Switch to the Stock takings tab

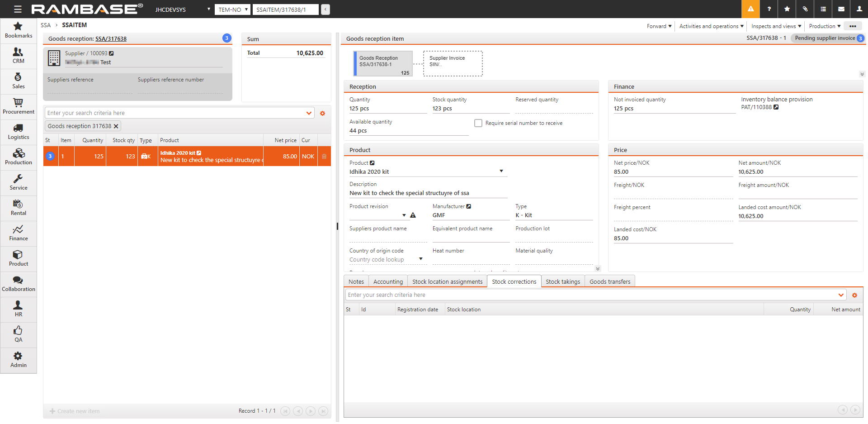point(562,281)
